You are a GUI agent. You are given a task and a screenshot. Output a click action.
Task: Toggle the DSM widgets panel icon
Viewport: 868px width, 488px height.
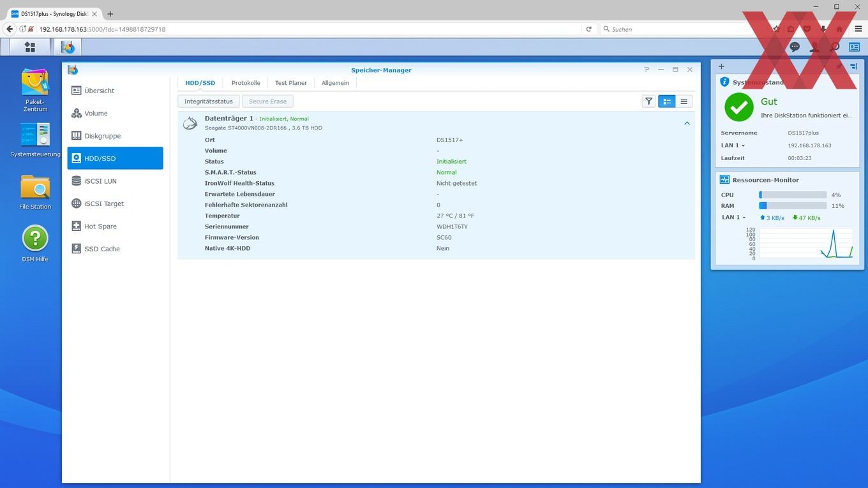coord(854,47)
